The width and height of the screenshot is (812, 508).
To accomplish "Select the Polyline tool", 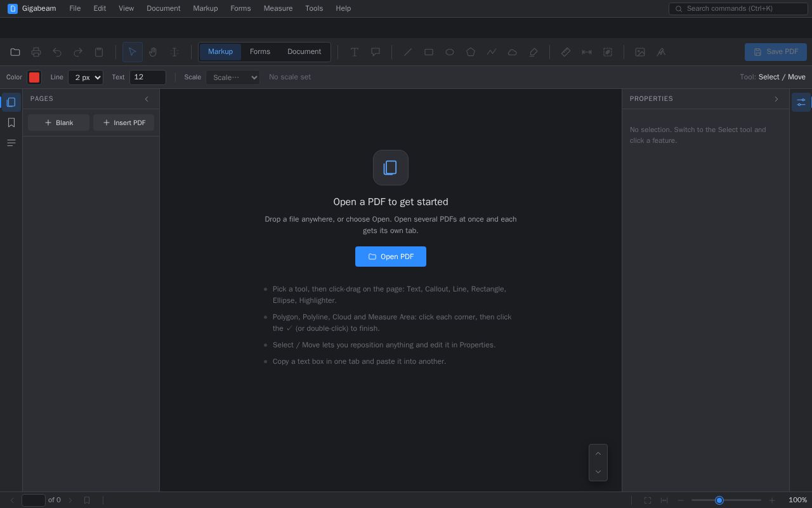I will 492,52.
